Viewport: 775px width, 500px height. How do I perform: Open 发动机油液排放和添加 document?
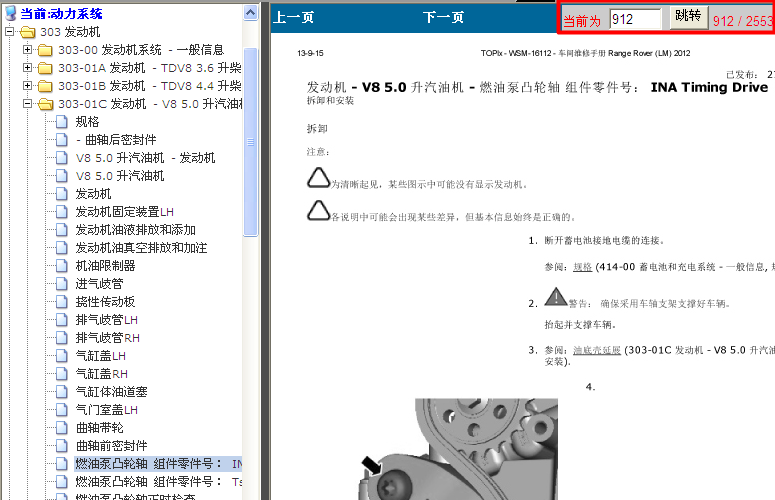[x=135, y=230]
